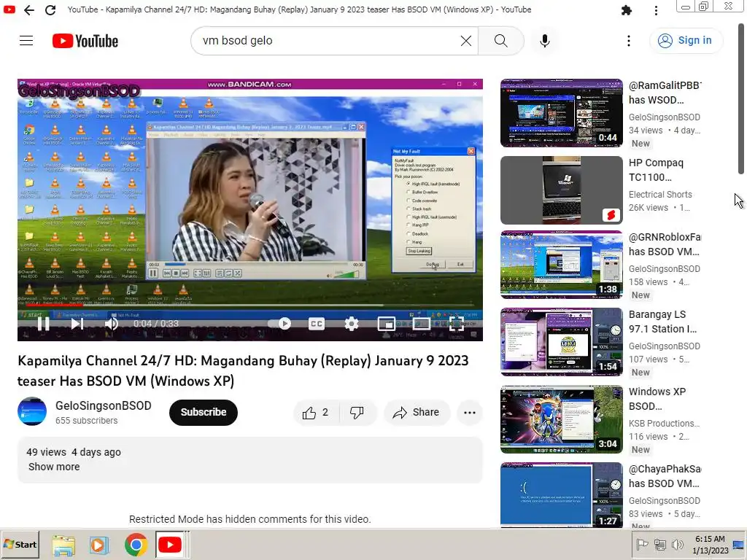Screen dimensions: 747x560
Task: Click '49 views 4 days ago' text
Action: [x=74, y=452]
